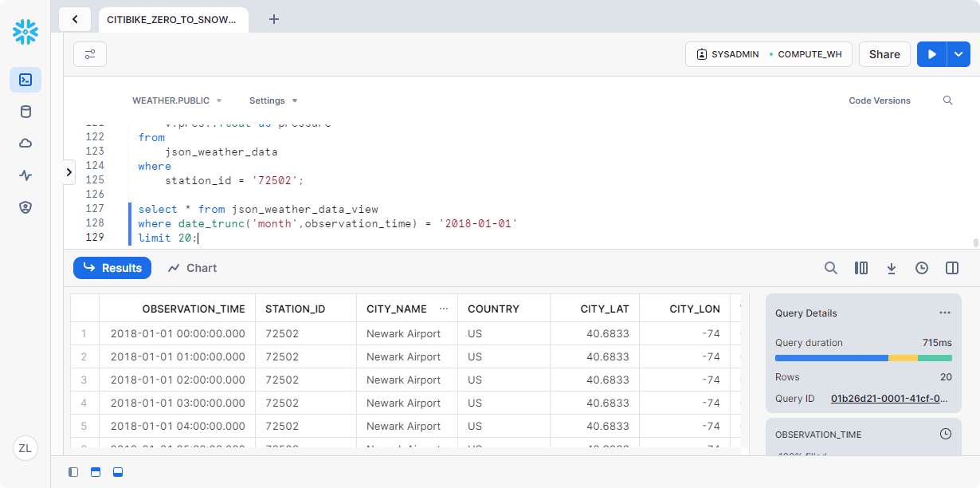
Task: Click the SYSADMIN COMPUTE_WH role selector
Action: (x=769, y=54)
